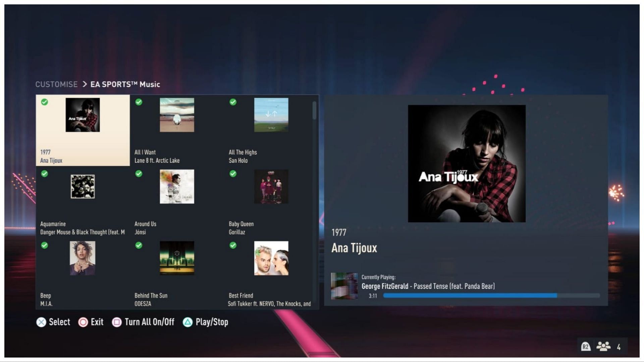
Task: Click the Play/Stop label
Action: (212, 322)
